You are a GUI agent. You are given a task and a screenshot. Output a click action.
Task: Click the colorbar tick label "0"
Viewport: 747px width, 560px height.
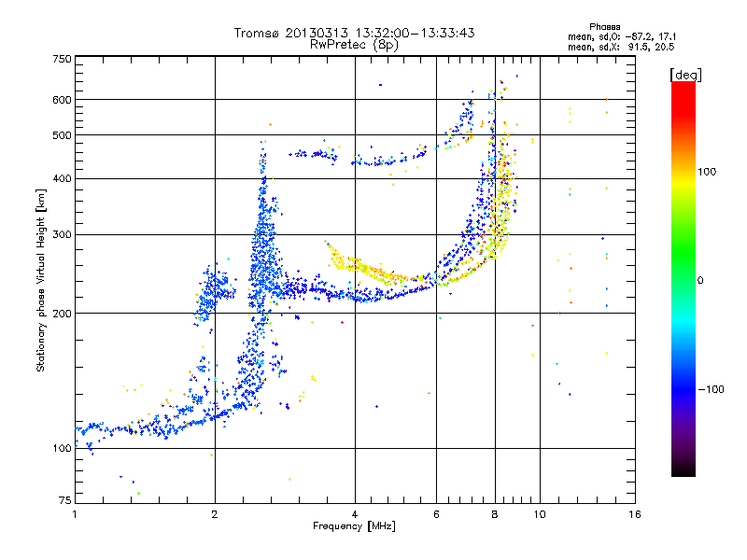(x=700, y=281)
